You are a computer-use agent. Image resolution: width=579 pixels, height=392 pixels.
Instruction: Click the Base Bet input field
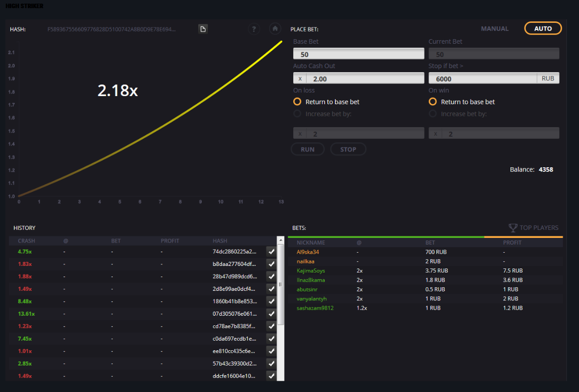[358, 54]
